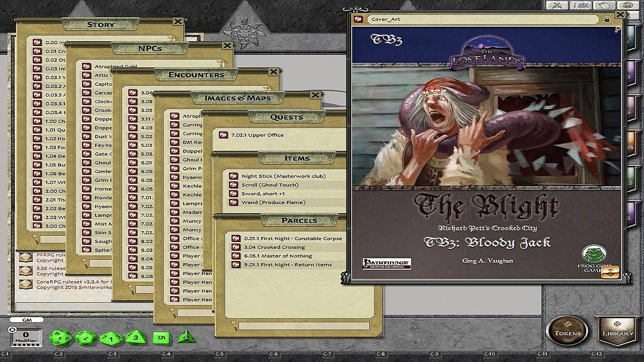Viewport: 644px width, 362px height.
Task: Roll the green d10 die
Action: 111,338
